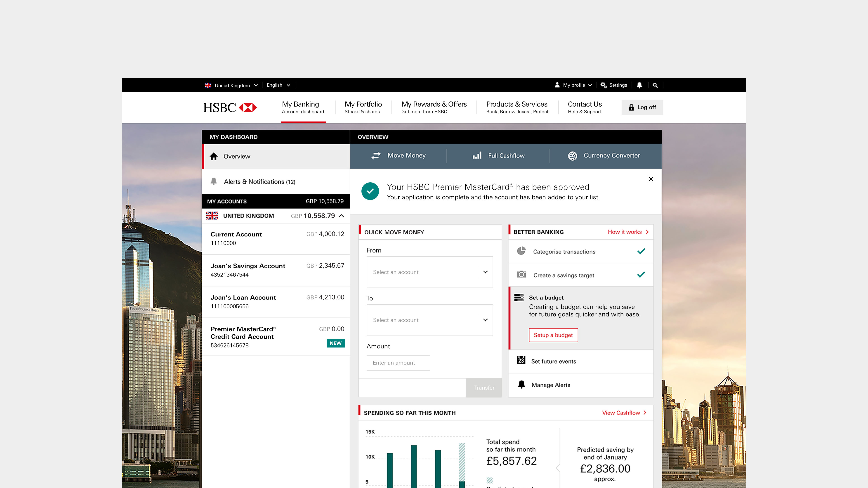Click Categorise transactions completed checkmark
The image size is (868, 488).
641,251
